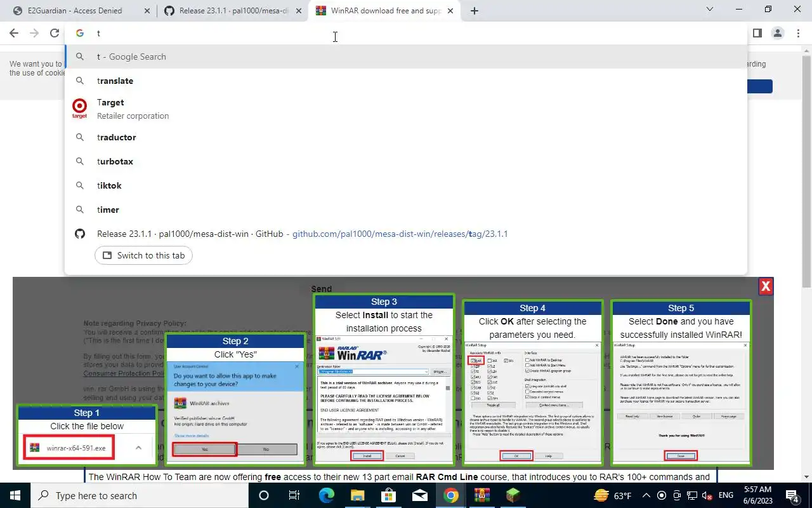Select the 'turbotax' suggestion
This screenshot has width=812, height=508.
(x=406, y=161)
